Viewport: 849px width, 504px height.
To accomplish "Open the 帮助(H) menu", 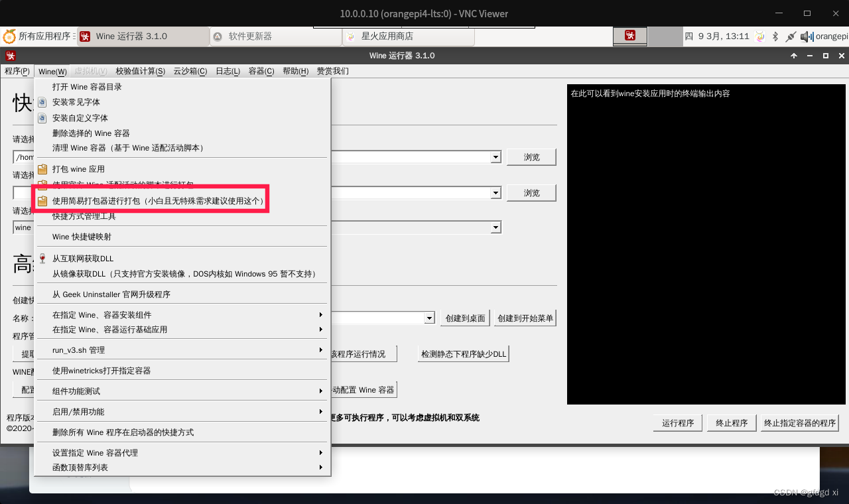I will click(295, 71).
